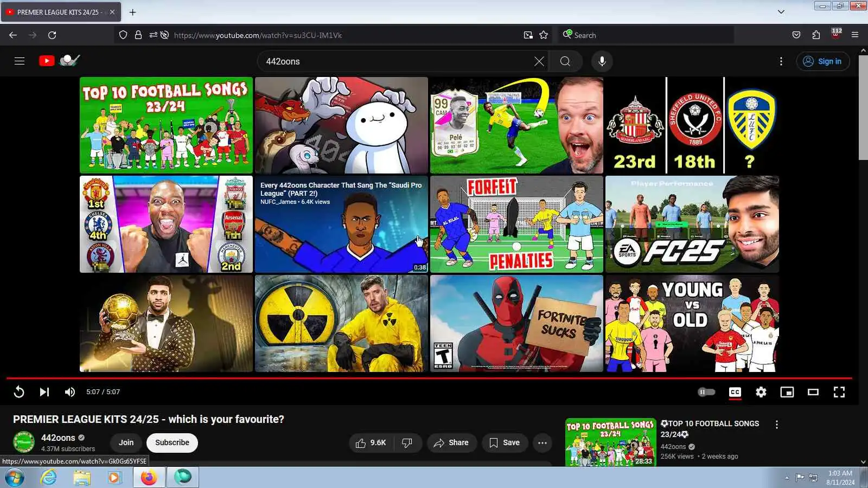Open the sidebar Top 10 Football Songs thumbnail
Screen dimensions: 868x488
point(610,442)
